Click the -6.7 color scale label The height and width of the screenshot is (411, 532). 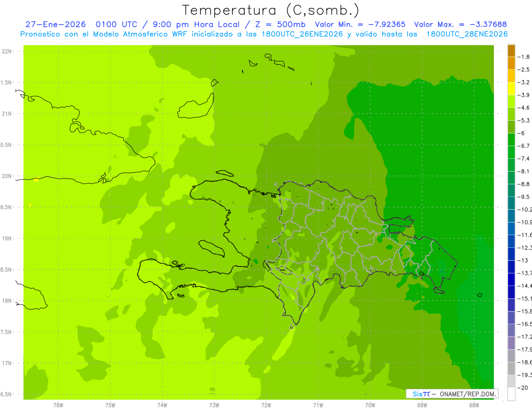click(524, 146)
